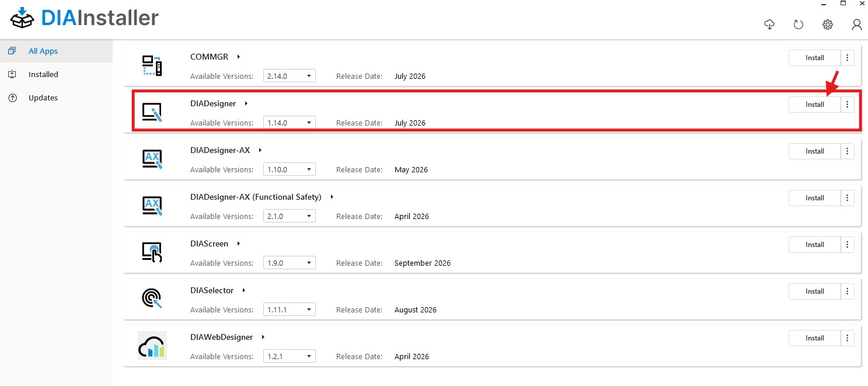This screenshot has width=868, height=386.
Task: Expand DIAScreen details arrow
Action: pyautogui.click(x=239, y=244)
